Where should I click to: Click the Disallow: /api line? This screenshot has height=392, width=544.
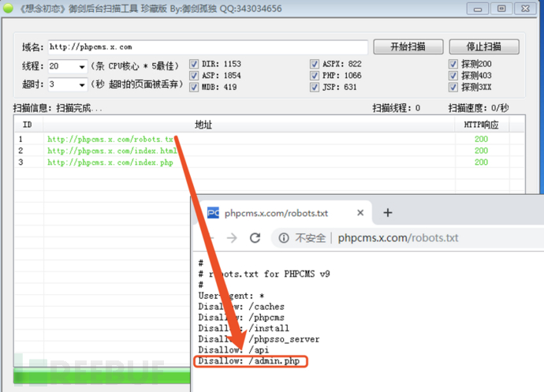click(233, 350)
